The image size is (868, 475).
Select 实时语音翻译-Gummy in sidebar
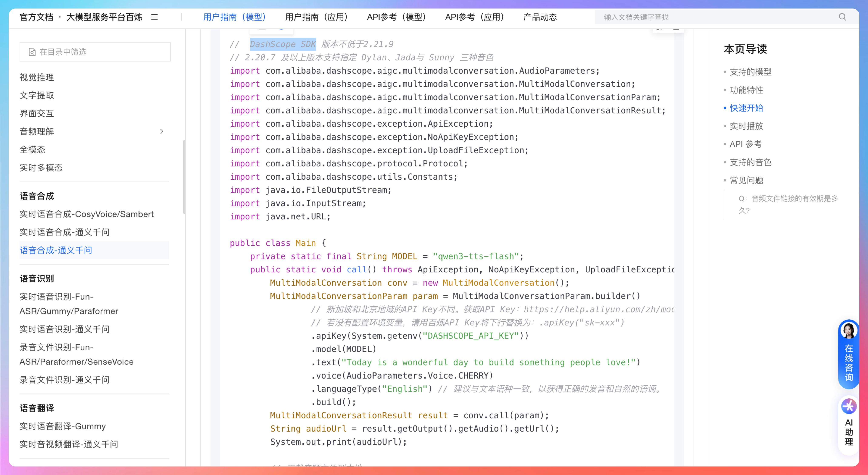[63, 426]
